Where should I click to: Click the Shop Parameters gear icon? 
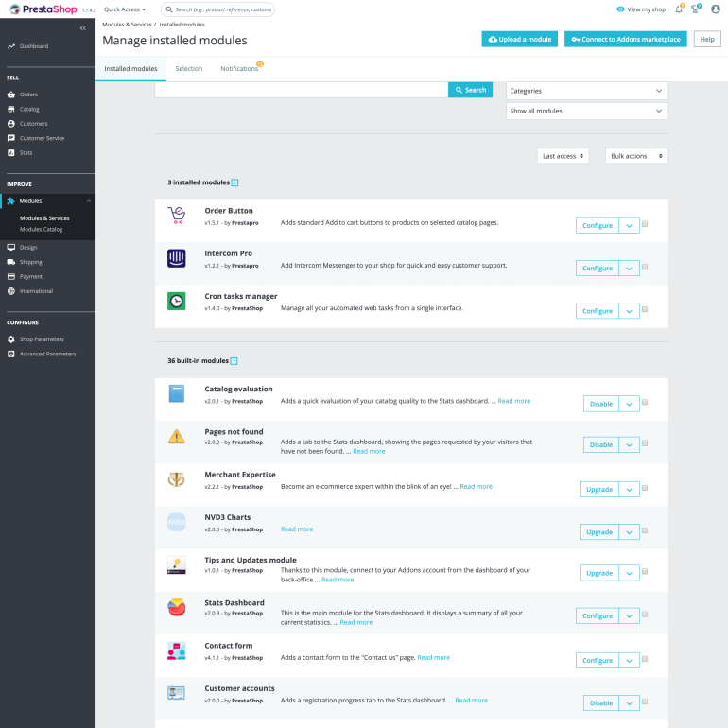coord(11,339)
